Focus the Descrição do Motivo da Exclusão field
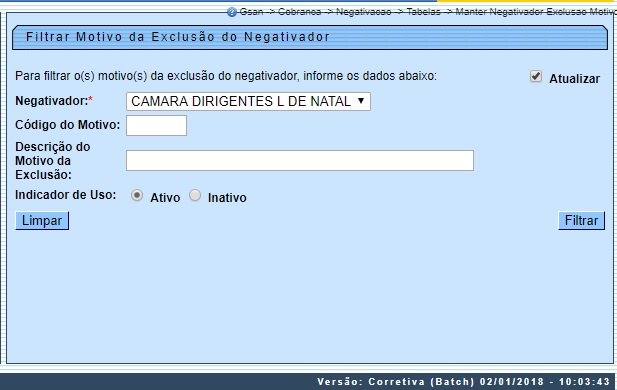 pos(300,161)
